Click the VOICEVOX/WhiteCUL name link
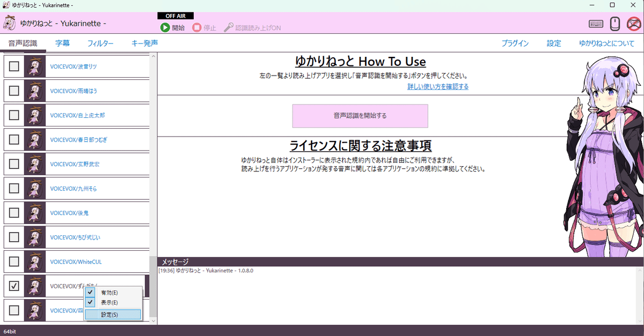 [x=76, y=262]
